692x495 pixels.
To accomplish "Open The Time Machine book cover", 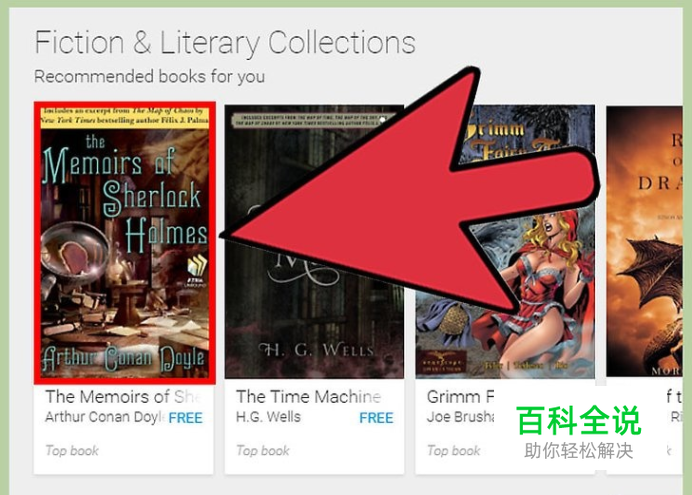I will [x=314, y=242].
